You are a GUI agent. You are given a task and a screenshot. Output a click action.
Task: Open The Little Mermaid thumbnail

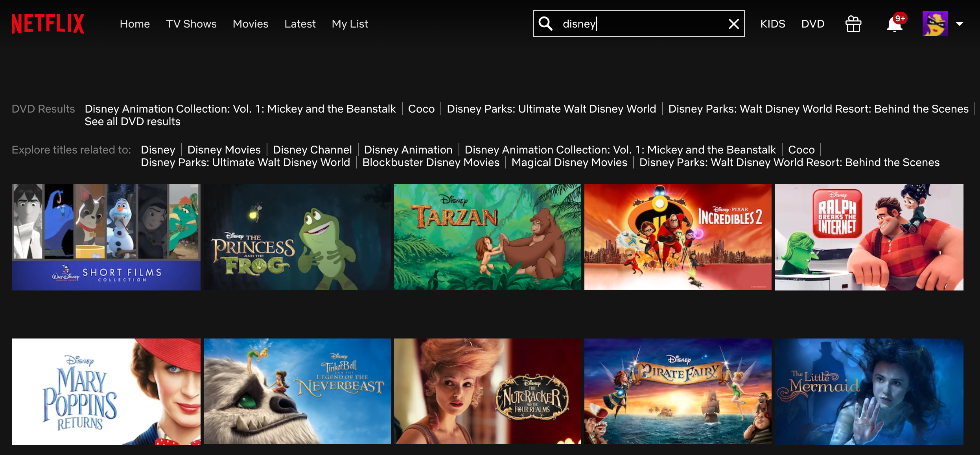coord(869,391)
